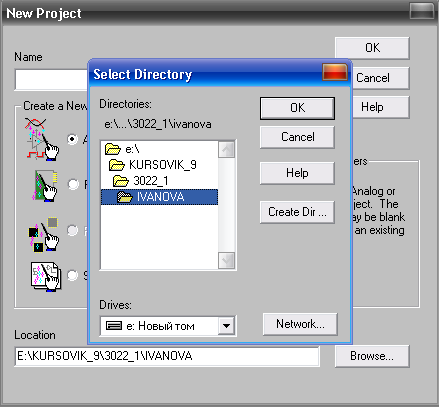Click the open folder icon next to IVANOVA
439x407 pixels.
[125, 197]
